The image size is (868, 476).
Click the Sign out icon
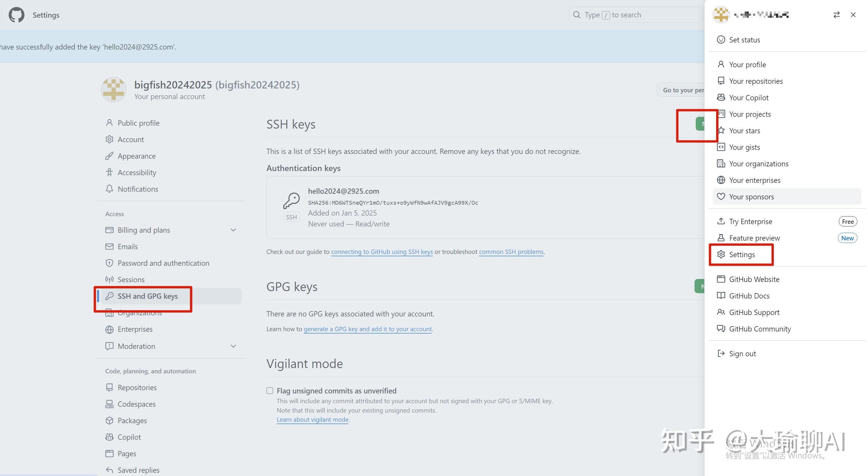[721, 353]
